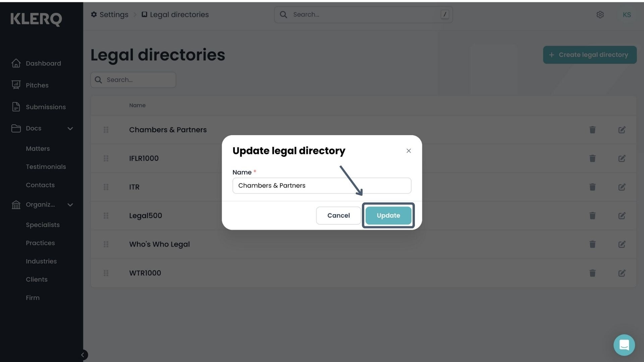The width and height of the screenshot is (644, 362).
Task: Click Create legal directory button
Action: click(590, 55)
